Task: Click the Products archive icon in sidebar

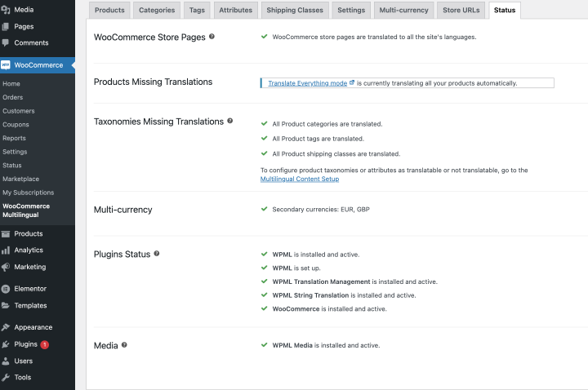Action: pos(5,234)
